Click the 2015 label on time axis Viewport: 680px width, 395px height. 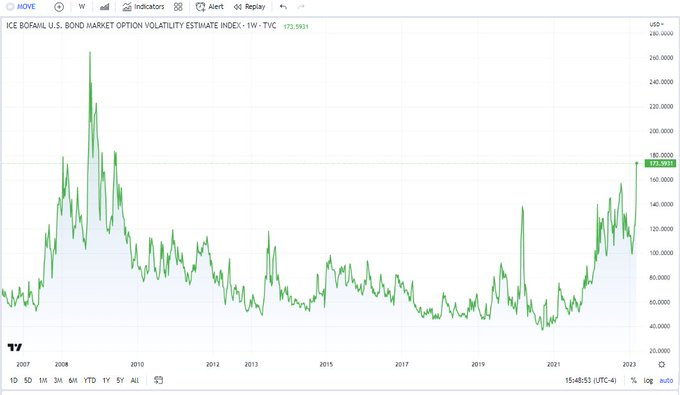(x=326, y=364)
